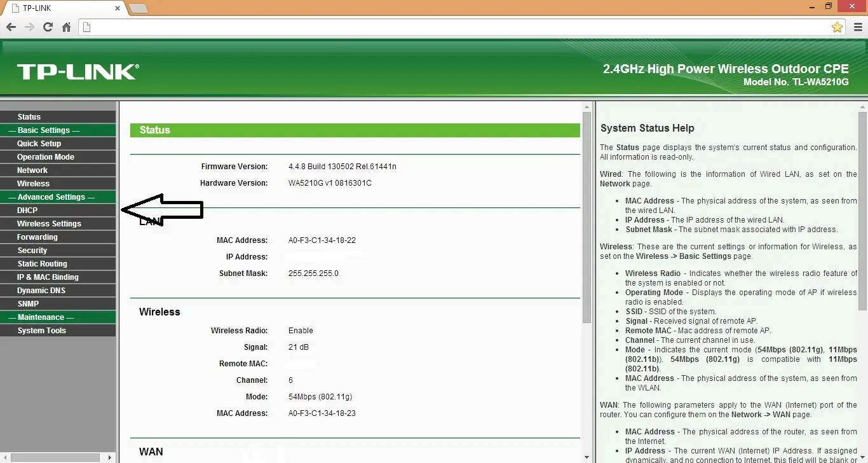Open the Forwarding menu item
This screenshot has height=463, width=868.
[x=58, y=237]
